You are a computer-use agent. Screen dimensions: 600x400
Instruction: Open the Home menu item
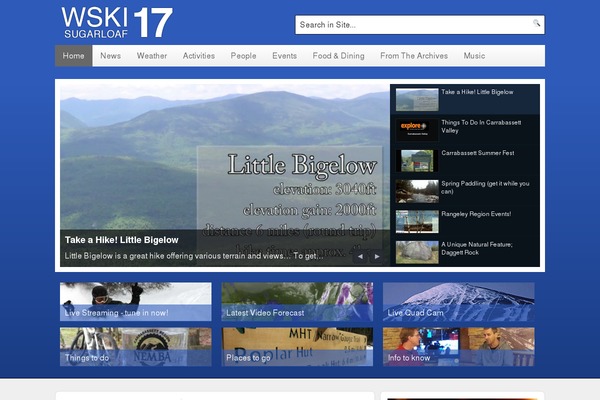click(73, 56)
